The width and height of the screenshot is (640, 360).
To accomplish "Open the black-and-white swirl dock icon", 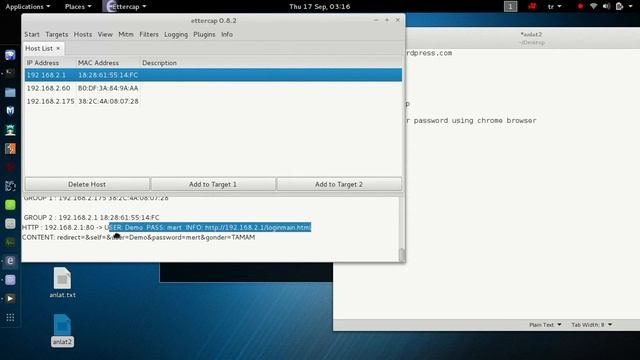I will pos(10,186).
